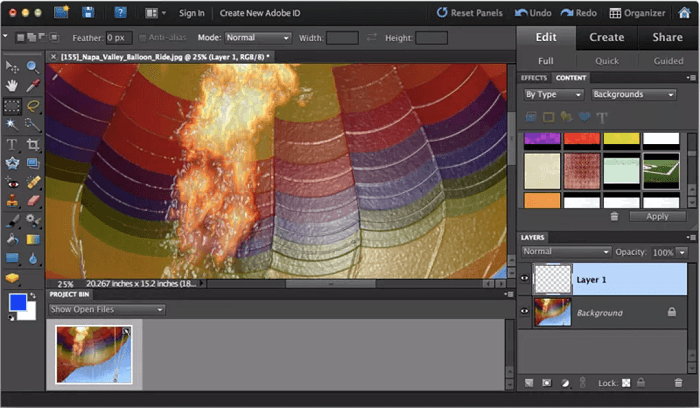This screenshot has height=408, width=700.
Task: Hide Layer 1 using its eye icon
Action: (x=525, y=278)
